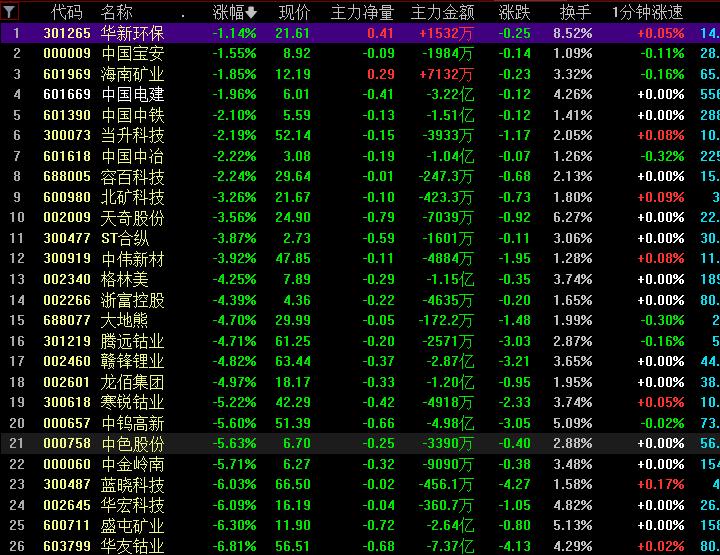
Task: Select stock 北矿科技
Action: click(x=133, y=197)
